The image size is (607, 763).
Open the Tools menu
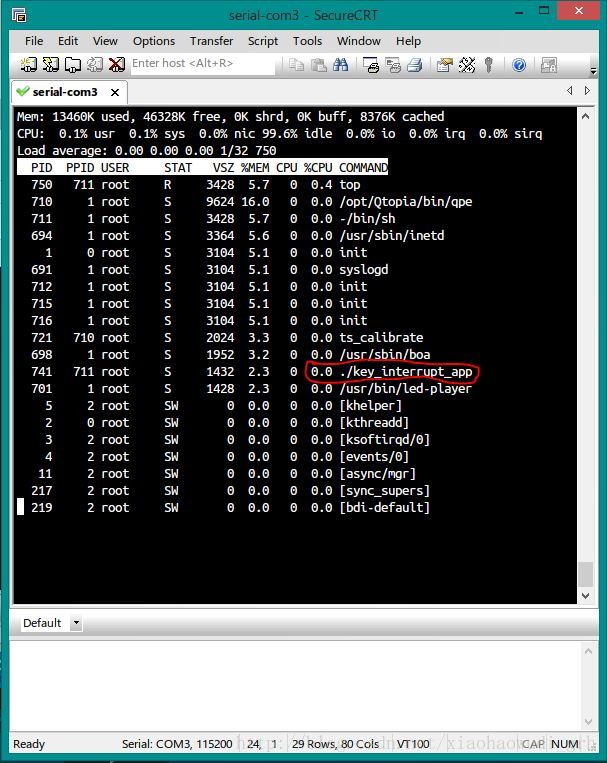tap(307, 41)
